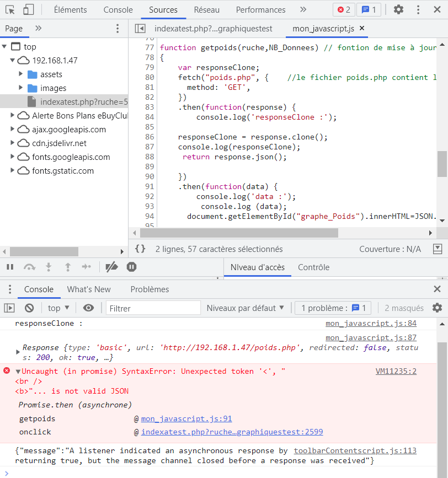Create a live expression with the eye icon
The image size is (448, 478).
(x=88, y=308)
